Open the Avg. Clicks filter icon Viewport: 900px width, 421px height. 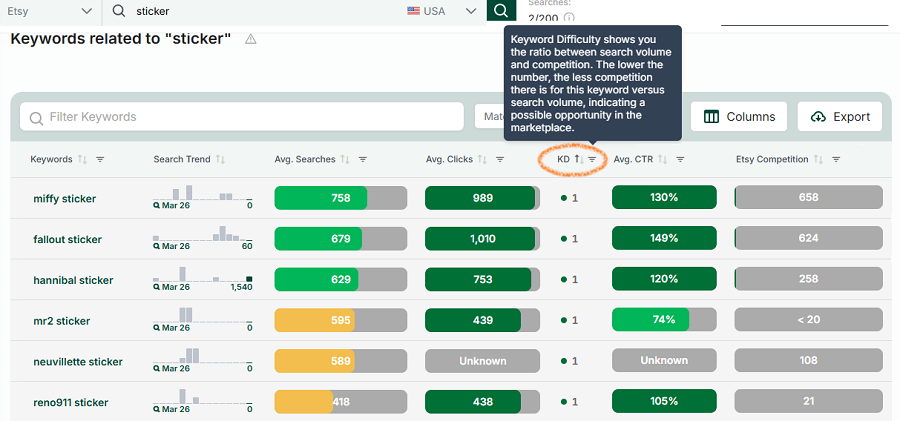pyautogui.click(x=500, y=159)
